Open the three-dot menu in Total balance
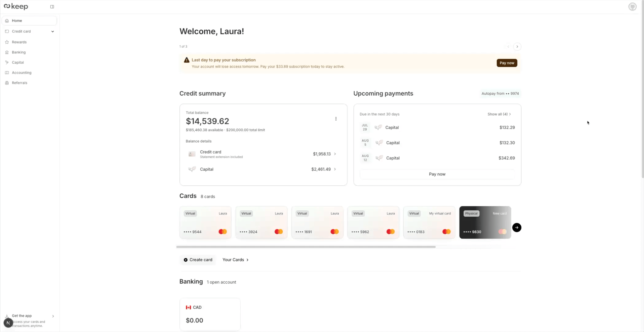The height and width of the screenshot is (332, 644). (x=336, y=119)
